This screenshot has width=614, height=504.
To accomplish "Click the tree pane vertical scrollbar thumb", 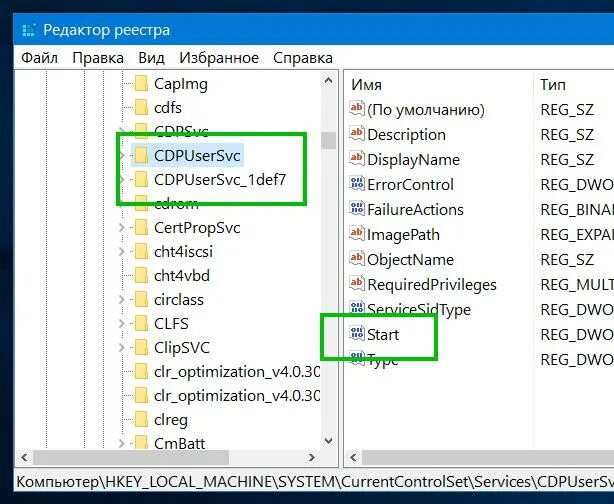I will pyautogui.click(x=329, y=140).
